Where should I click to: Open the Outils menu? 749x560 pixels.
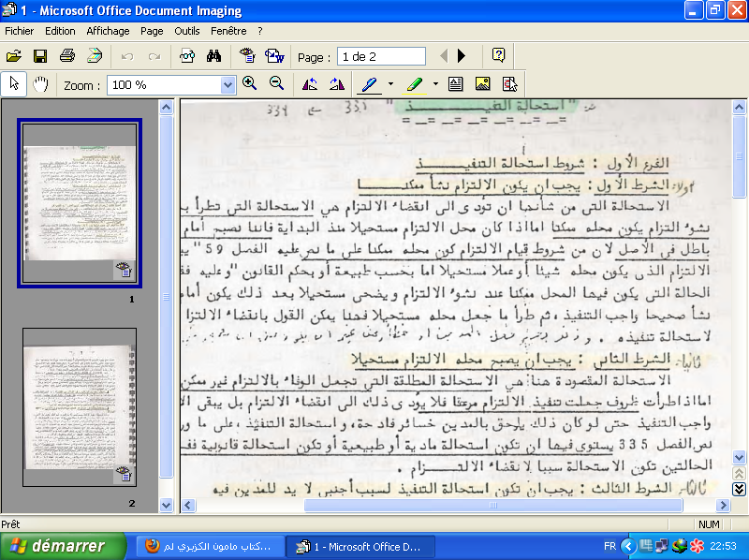pos(186,31)
